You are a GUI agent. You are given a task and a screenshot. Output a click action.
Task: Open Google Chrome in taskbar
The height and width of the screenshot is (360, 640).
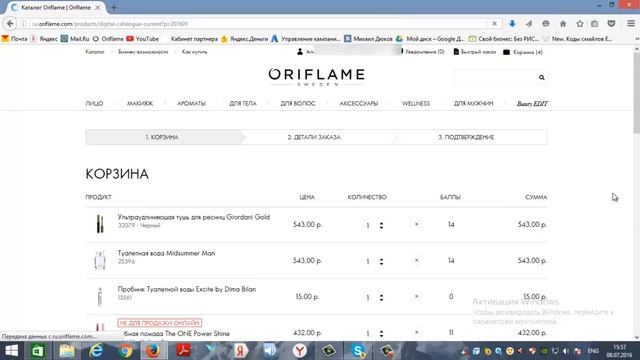coord(125,351)
